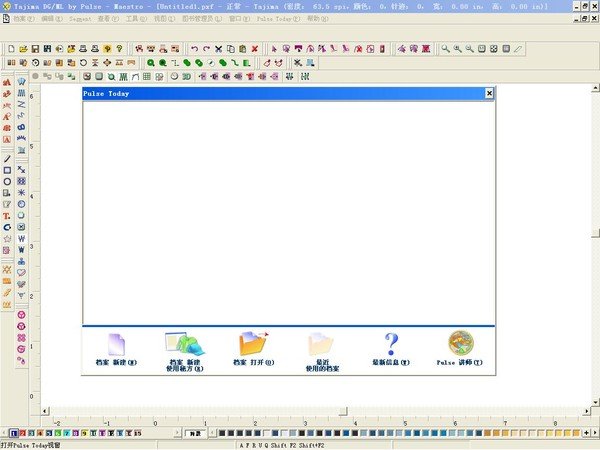Screen dimensions: 600x450
Task: Click the Print toolbar icon
Action: click(83, 49)
